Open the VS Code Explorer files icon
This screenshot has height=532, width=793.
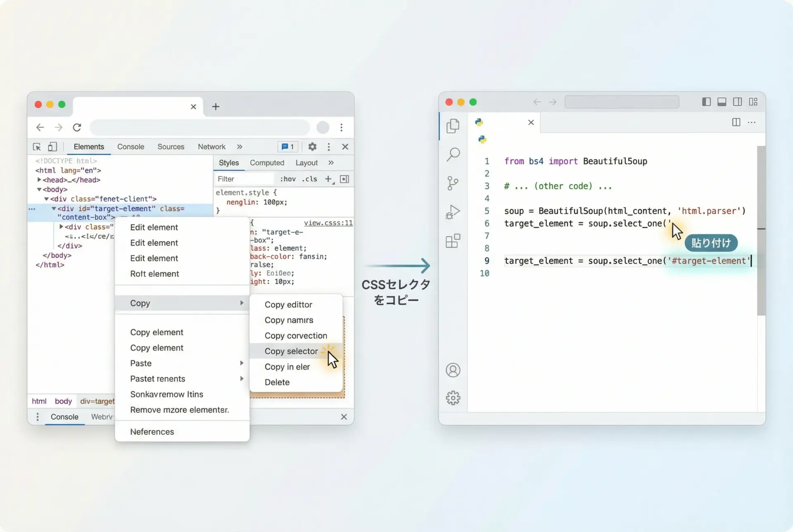(x=453, y=126)
